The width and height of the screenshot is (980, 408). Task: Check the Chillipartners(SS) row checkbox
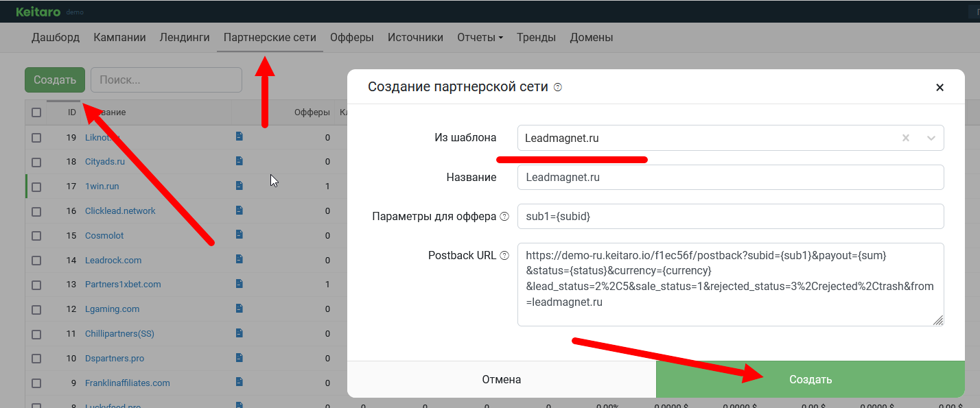point(36,334)
